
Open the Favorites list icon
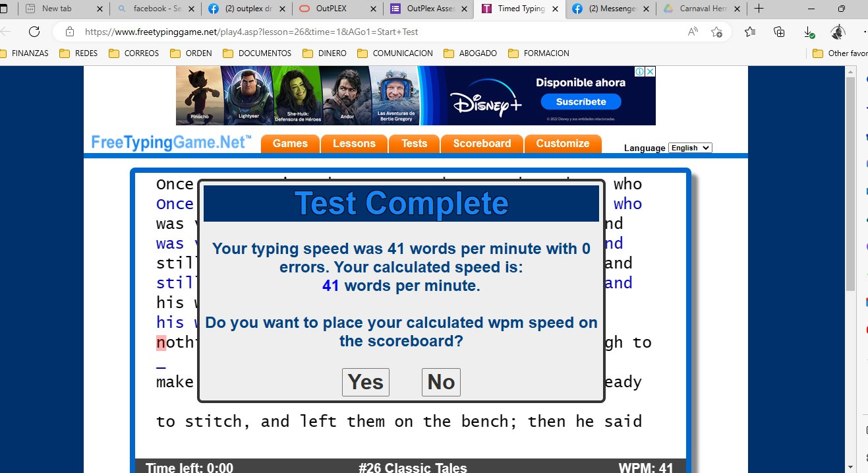750,32
